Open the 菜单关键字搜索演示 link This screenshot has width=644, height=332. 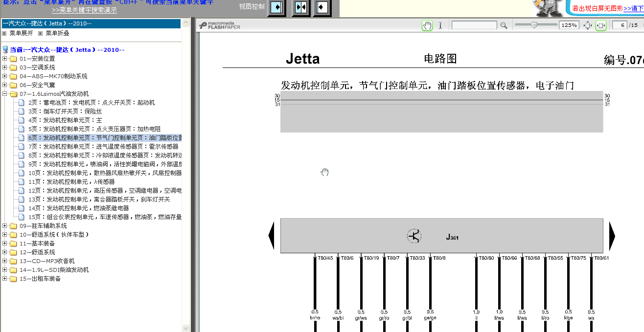pyautogui.click(x=84, y=10)
